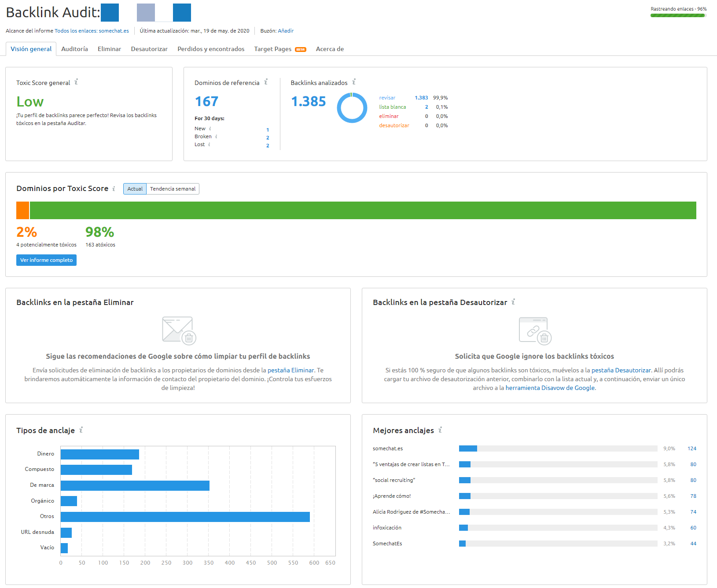Click the BETA badge next to Target Pages
The height and width of the screenshot is (588, 717).
pyautogui.click(x=301, y=49)
